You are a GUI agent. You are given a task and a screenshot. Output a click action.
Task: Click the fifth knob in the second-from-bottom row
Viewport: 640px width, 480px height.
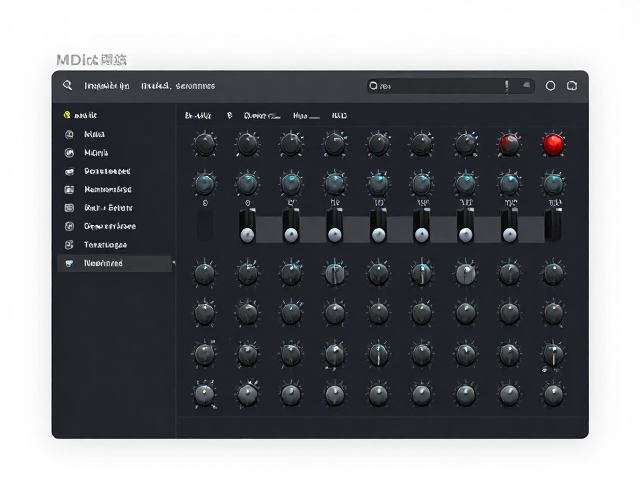pyautogui.click(x=378, y=354)
